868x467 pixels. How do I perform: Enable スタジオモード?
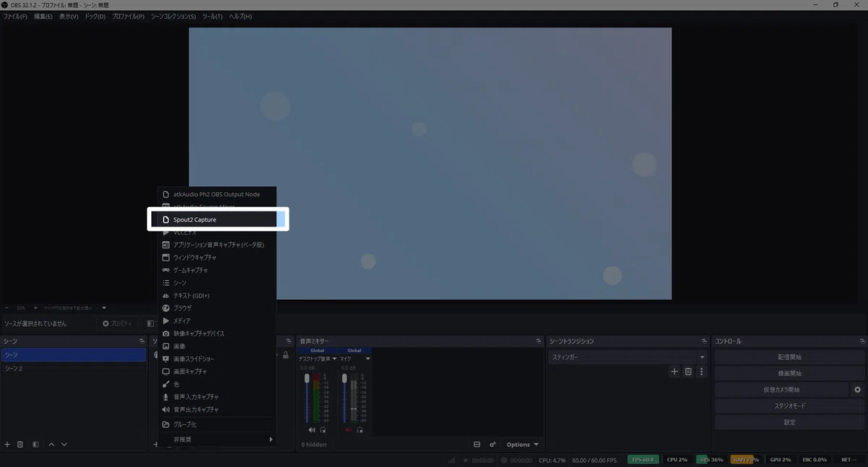pos(789,406)
